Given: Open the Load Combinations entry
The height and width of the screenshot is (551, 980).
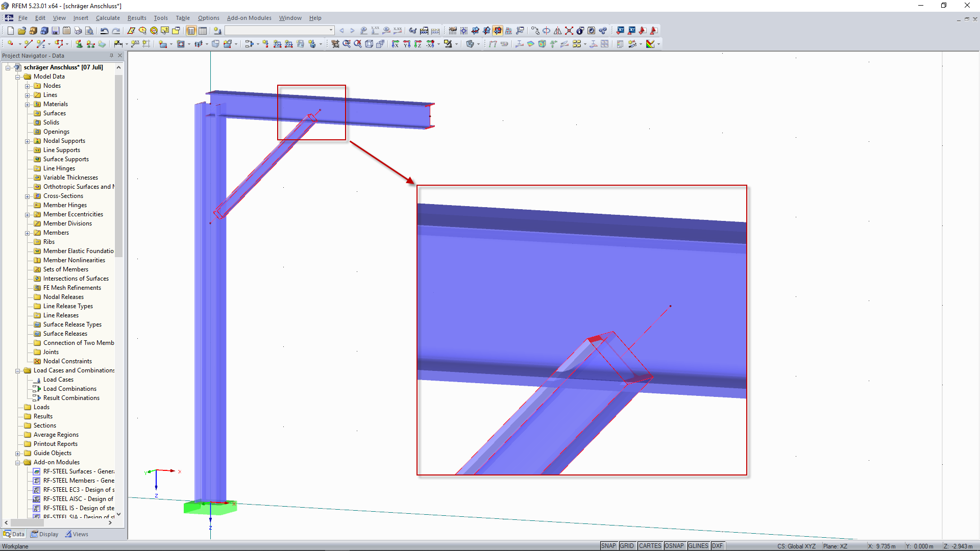Looking at the screenshot, I should [69, 388].
